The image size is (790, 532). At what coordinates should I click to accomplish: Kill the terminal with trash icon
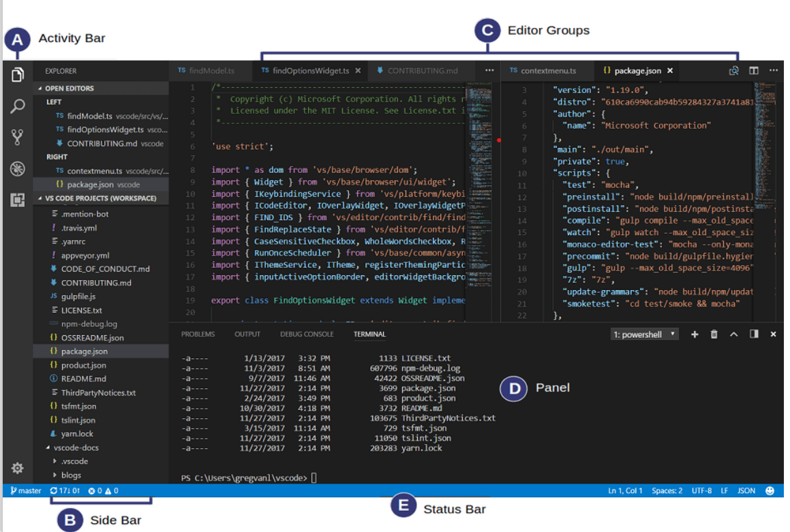click(x=714, y=334)
